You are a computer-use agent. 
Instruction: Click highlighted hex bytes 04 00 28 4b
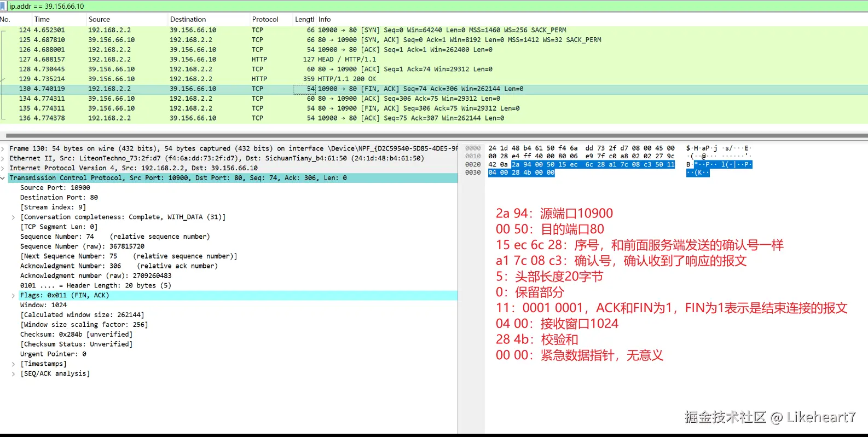pyautogui.click(x=510, y=173)
